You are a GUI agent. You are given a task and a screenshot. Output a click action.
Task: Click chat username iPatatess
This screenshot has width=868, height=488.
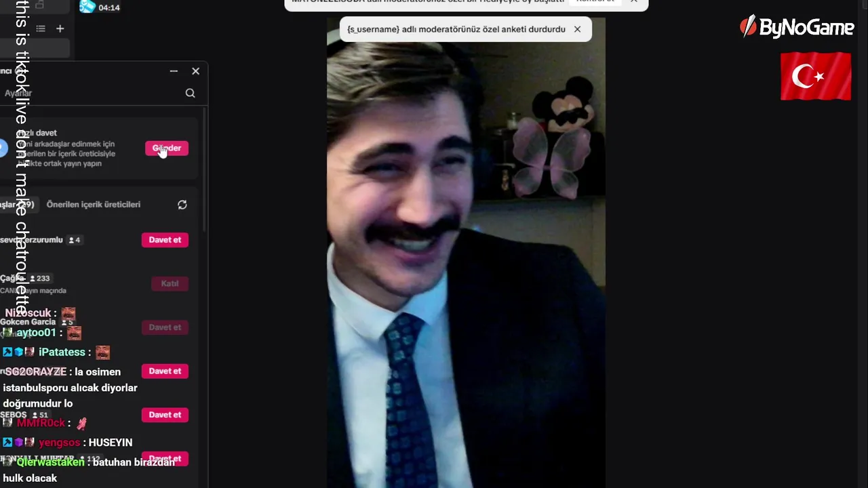pyautogui.click(x=62, y=352)
